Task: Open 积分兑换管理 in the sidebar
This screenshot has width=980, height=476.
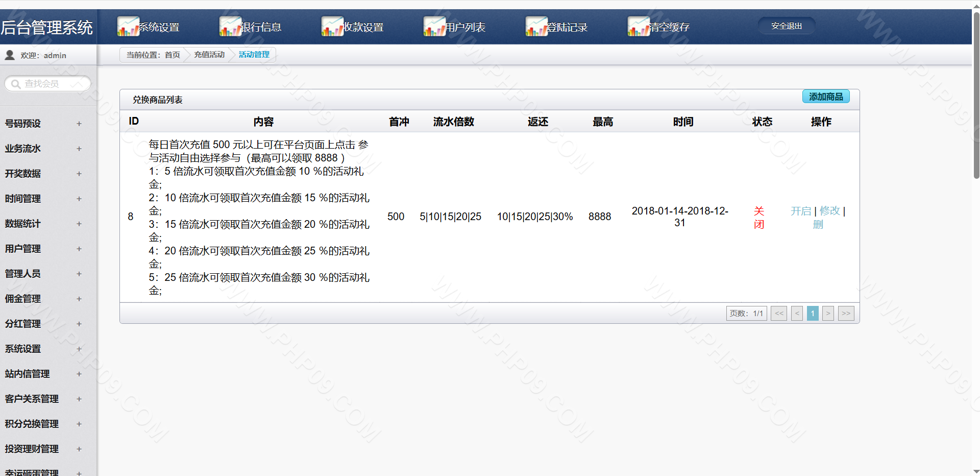Action: (x=32, y=424)
